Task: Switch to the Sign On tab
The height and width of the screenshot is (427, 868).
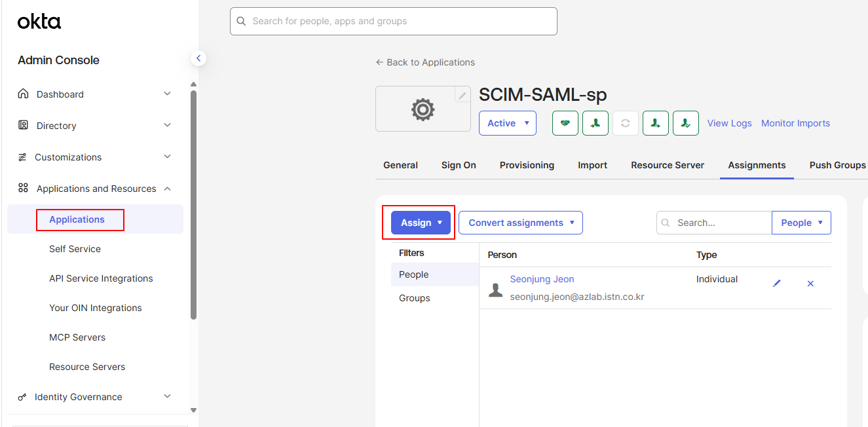Action: 459,165
